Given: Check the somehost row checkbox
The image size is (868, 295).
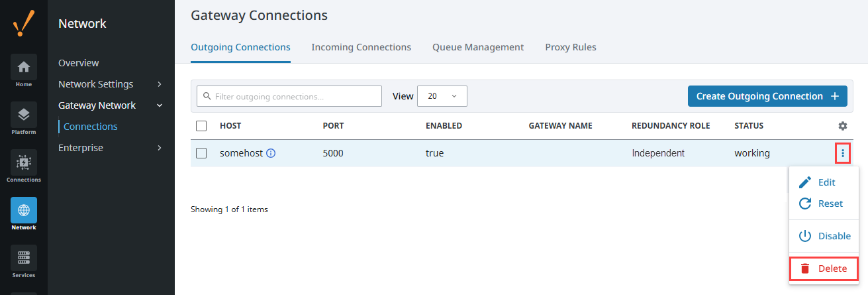Looking at the screenshot, I should [202, 153].
